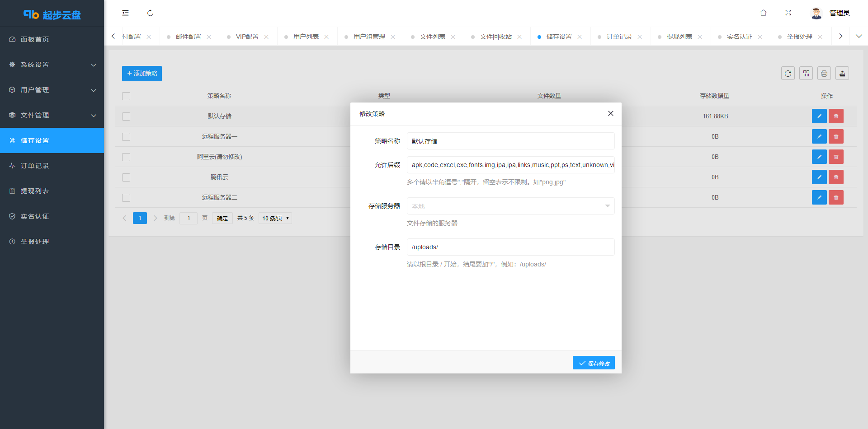Open the column filter grid icon
This screenshot has width=868, height=429.
point(806,74)
